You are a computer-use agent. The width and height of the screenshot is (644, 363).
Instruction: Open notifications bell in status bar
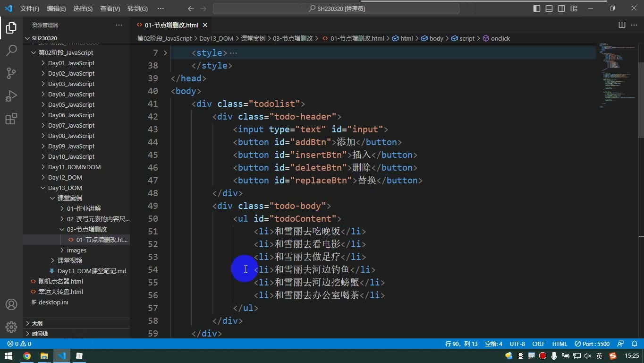pos(634,344)
